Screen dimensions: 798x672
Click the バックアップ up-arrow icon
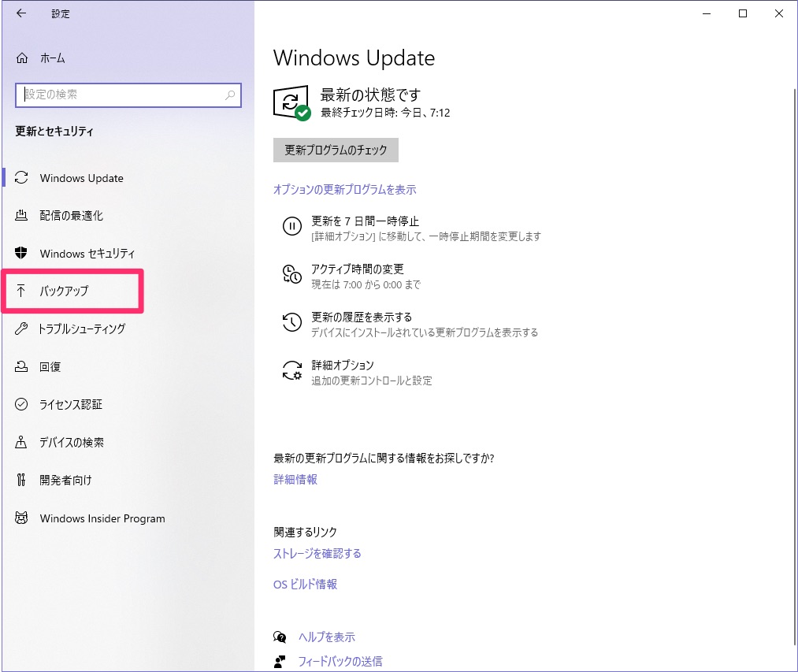point(20,291)
